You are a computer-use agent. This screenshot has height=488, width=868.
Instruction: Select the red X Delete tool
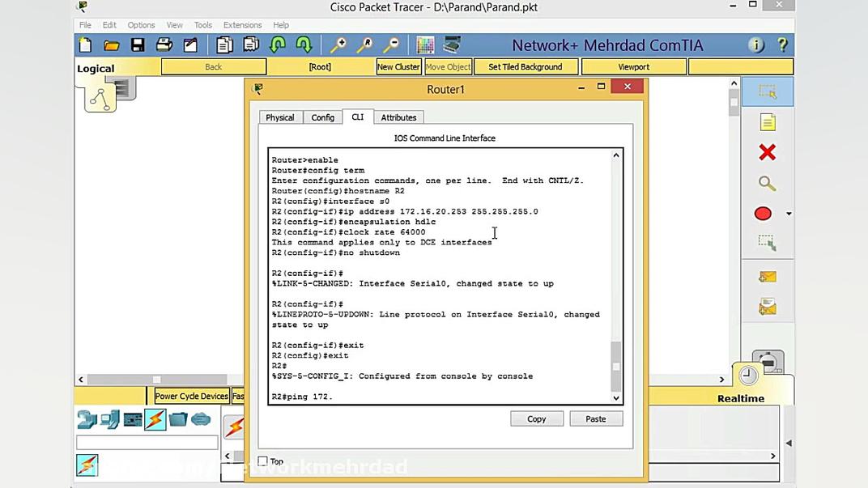768,152
